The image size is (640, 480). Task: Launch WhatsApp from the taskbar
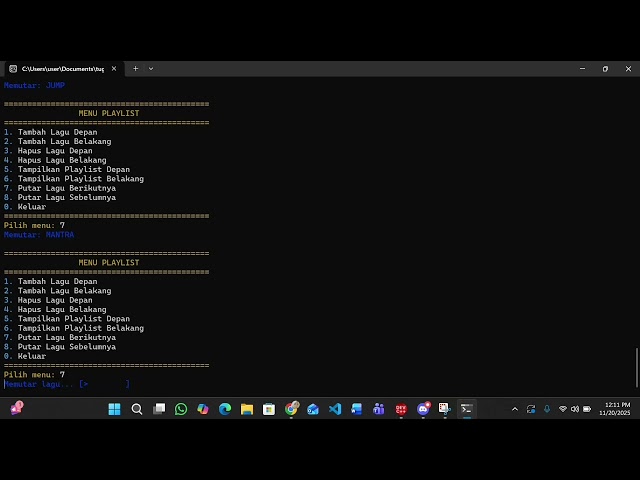[x=181, y=409]
